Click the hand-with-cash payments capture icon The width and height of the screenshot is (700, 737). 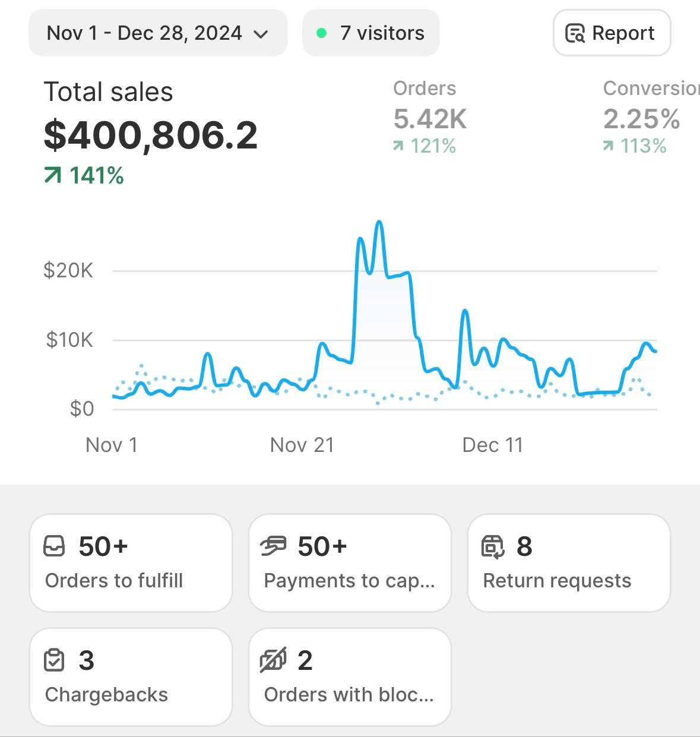[x=273, y=546]
